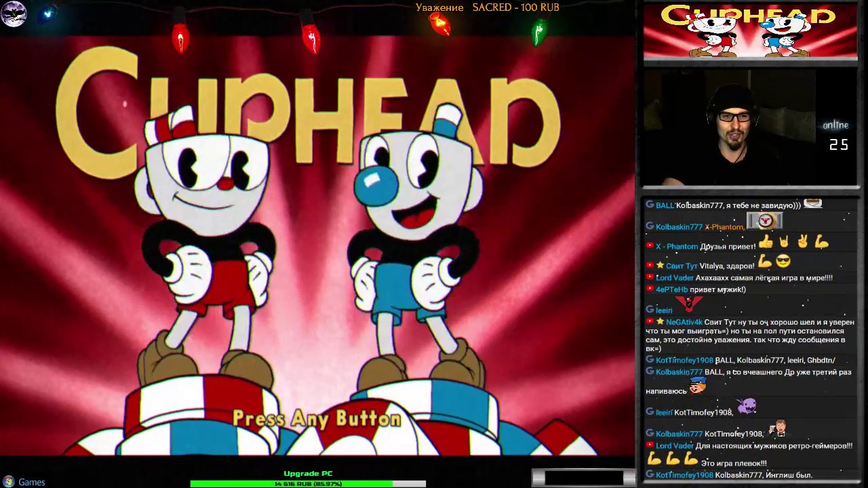
Task: Click the gold star next to NeGAtiv4k
Action: click(x=660, y=322)
